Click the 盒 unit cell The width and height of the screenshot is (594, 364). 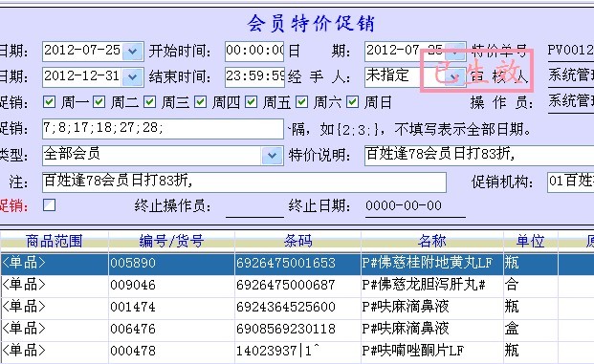(512, 329)
